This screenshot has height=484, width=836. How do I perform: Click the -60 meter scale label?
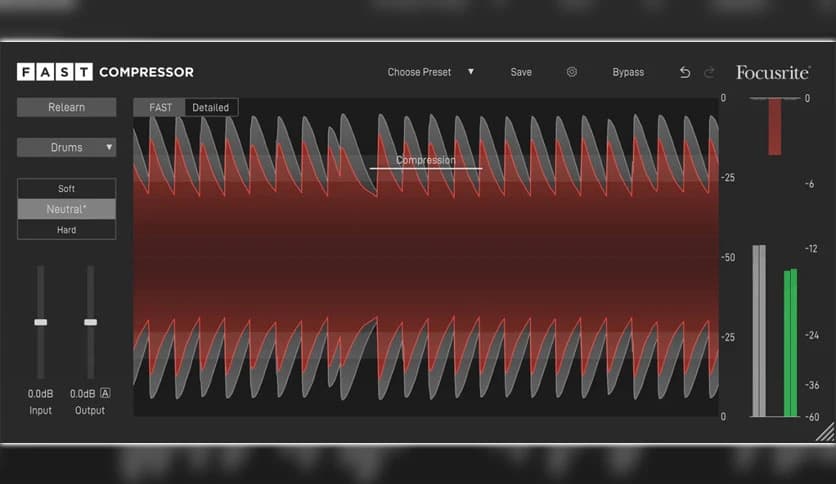[x=812, y=417]
